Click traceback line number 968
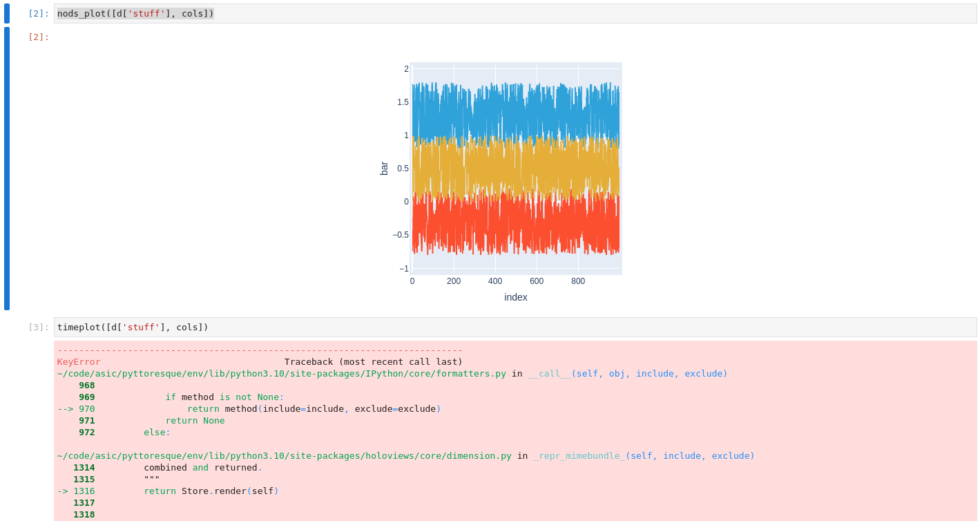 click(x=86, y=385)
